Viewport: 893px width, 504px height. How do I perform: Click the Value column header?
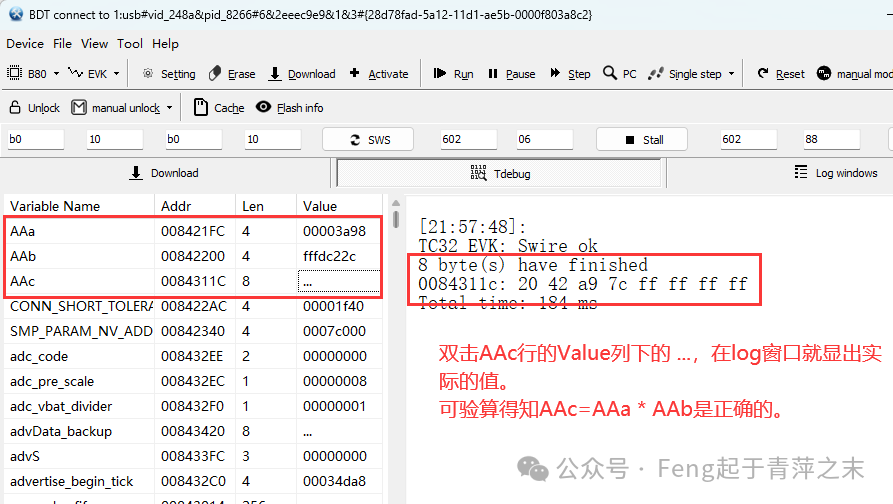(x=339, y=206)
